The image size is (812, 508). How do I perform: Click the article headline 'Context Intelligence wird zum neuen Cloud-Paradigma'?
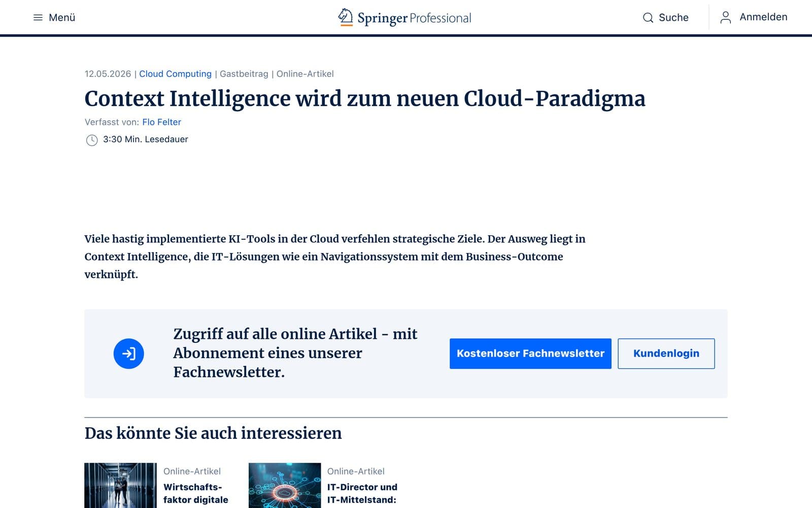click(x=365, y=99)
